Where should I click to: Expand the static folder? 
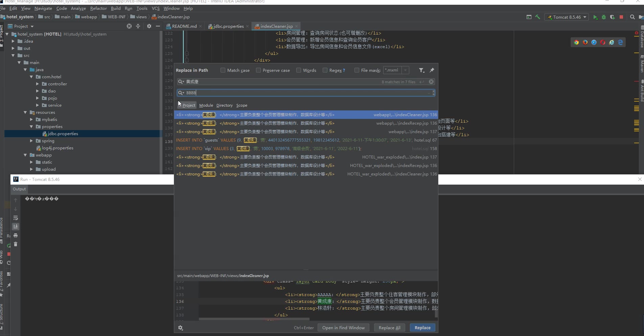31,162
